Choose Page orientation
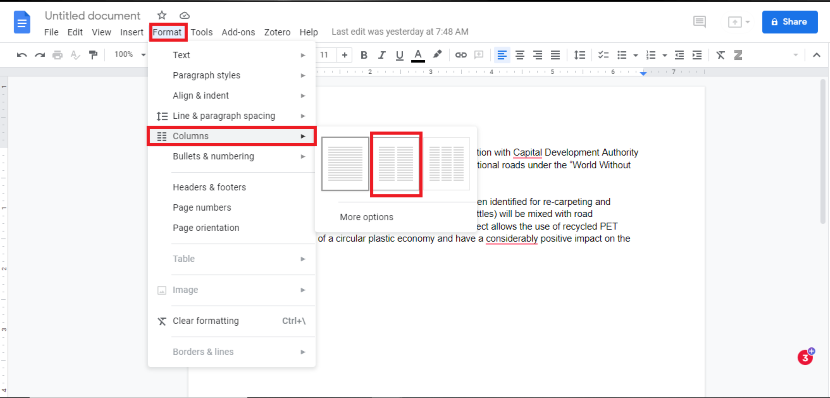830x398 pixels. 232,228
